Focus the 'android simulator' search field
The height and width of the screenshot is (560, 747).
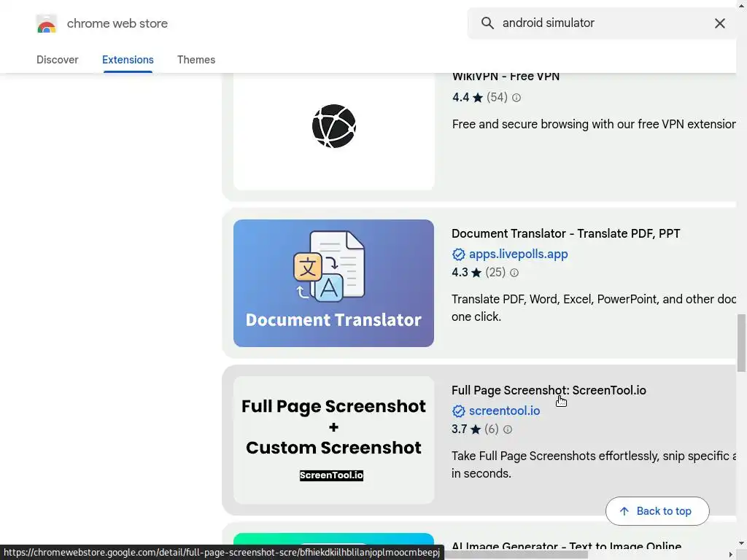(603, 23)
